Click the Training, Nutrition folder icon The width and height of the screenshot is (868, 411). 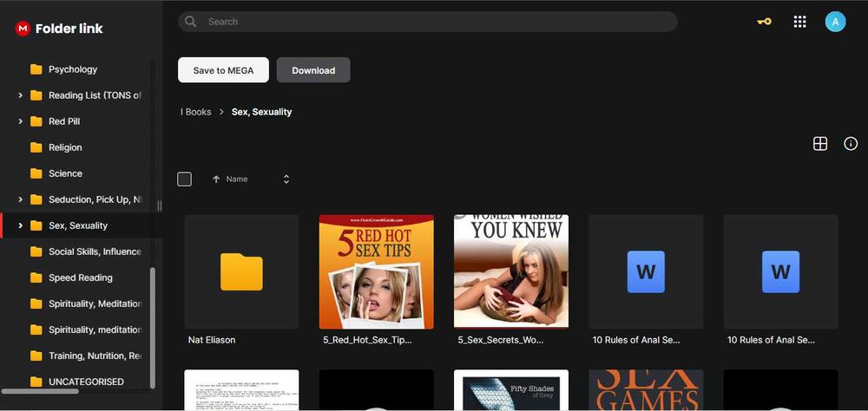click(36, 356)
